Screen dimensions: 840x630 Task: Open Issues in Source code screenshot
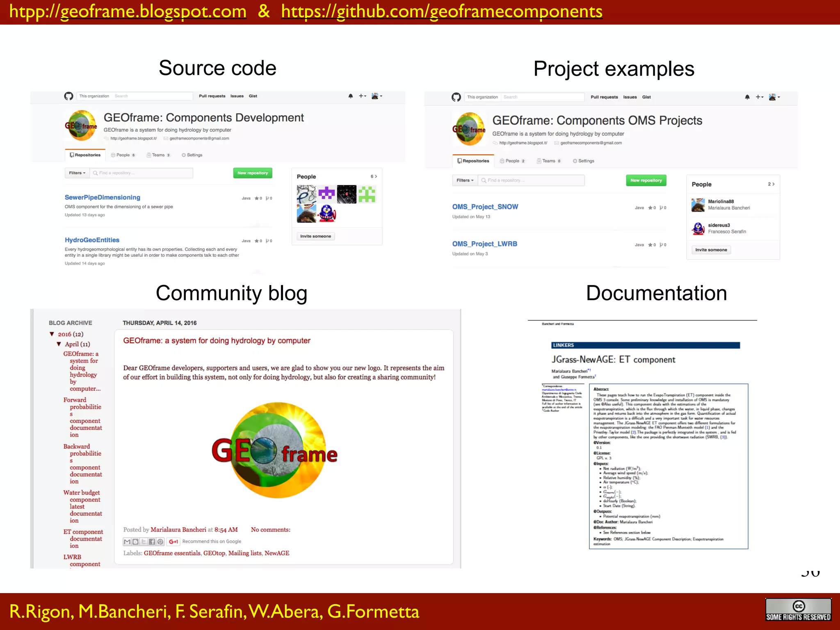pos(237,96)
